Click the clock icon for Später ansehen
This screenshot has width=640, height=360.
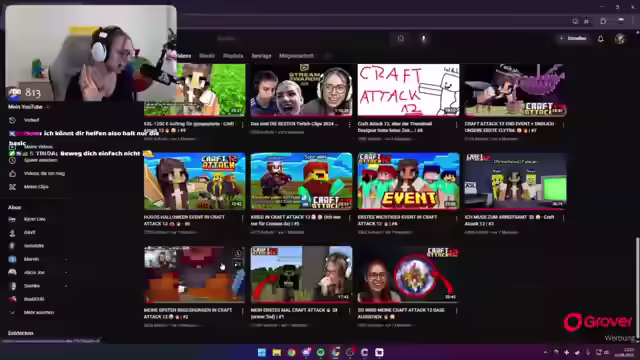[12, 160]
